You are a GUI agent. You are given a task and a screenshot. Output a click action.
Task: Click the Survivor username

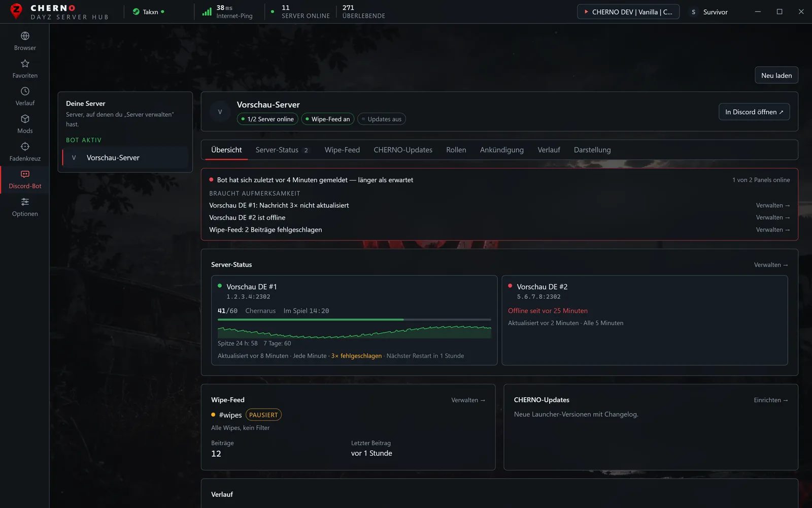coord(715,12)
